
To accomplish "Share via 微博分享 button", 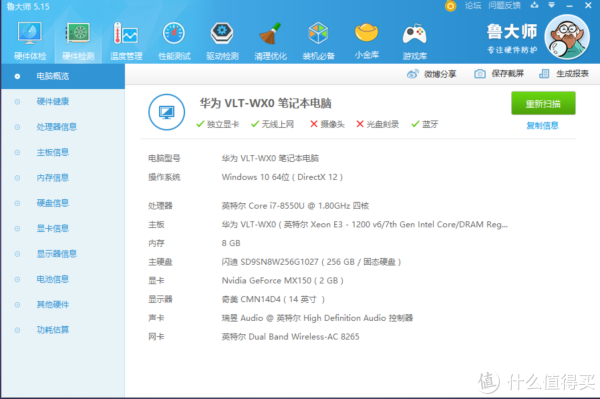I will [x=431, y=74].
